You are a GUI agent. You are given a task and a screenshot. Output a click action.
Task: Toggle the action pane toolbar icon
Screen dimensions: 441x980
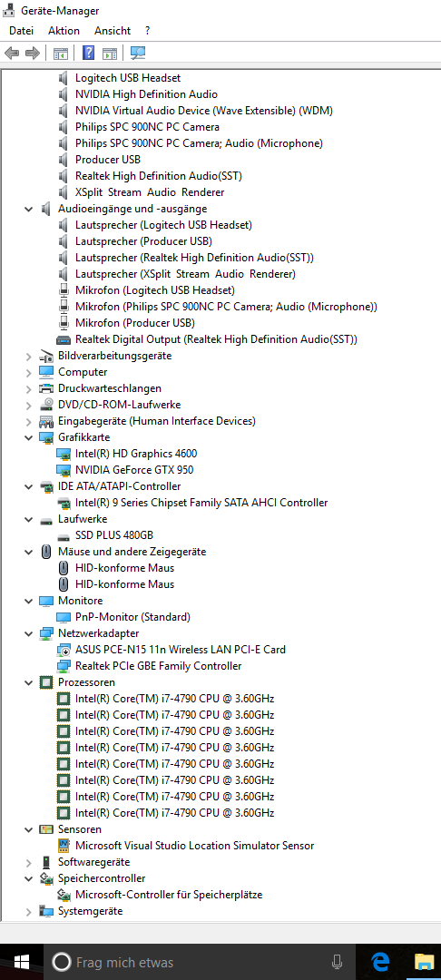pyautogui.click(x=110, y=54)
